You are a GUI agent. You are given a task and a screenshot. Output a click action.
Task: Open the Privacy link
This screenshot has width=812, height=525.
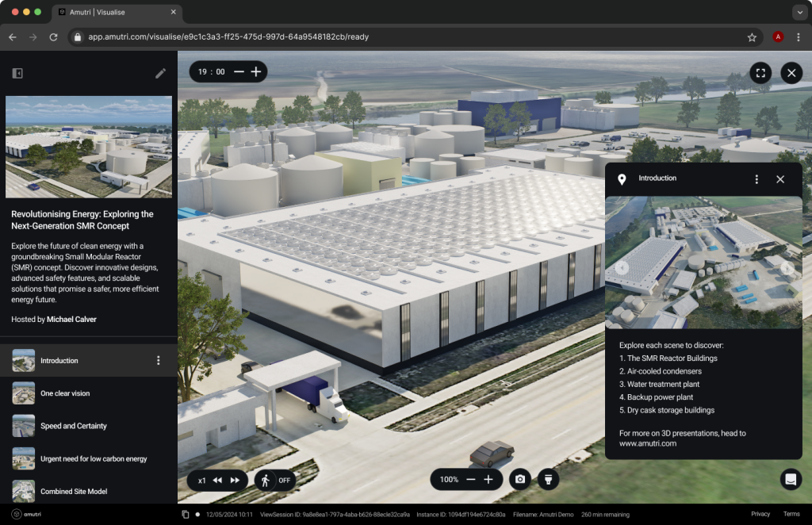(760, 514)
